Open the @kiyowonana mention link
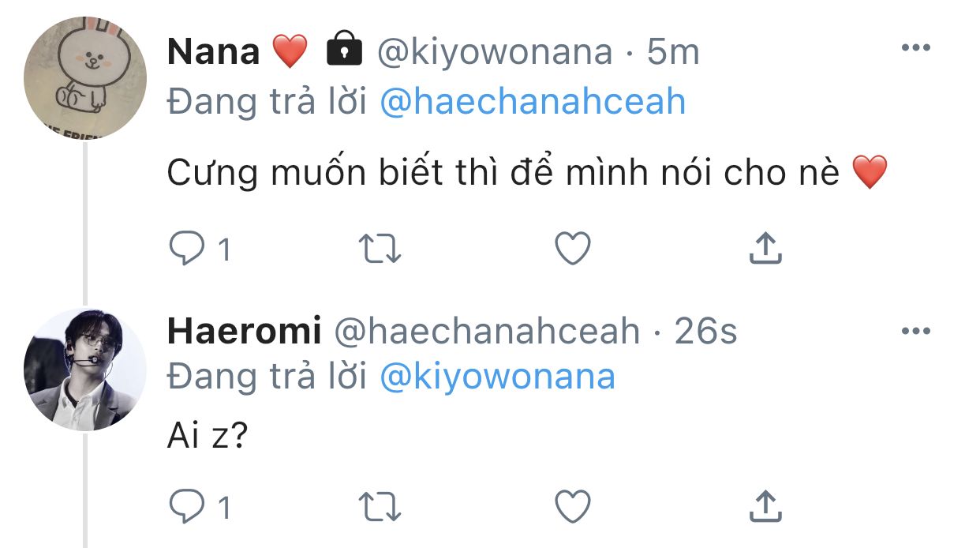 click(x=497, y=377)
